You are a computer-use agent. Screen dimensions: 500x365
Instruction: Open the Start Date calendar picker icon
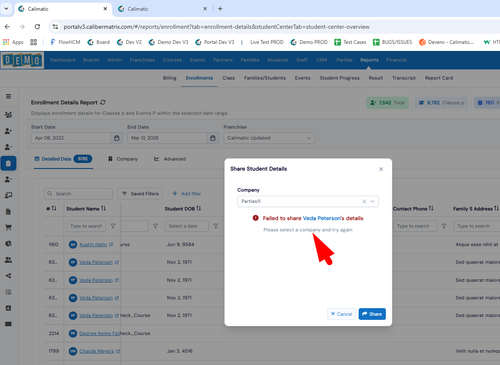116,138
